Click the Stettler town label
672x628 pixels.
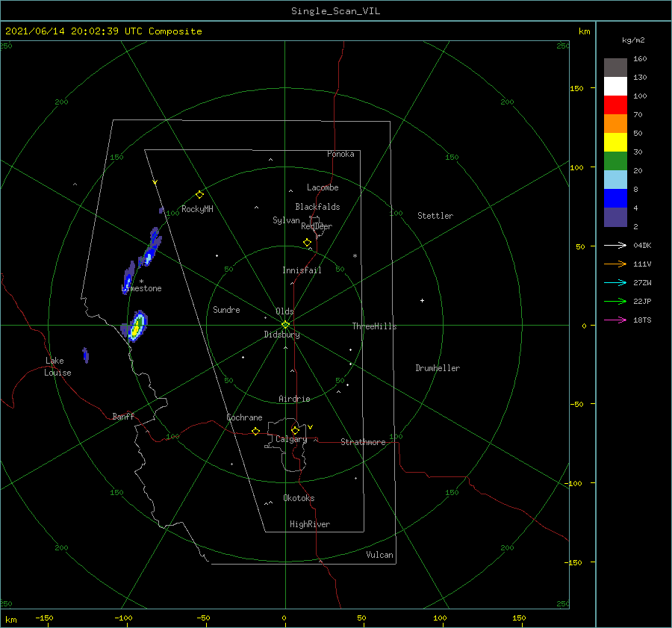click(435, 216)
